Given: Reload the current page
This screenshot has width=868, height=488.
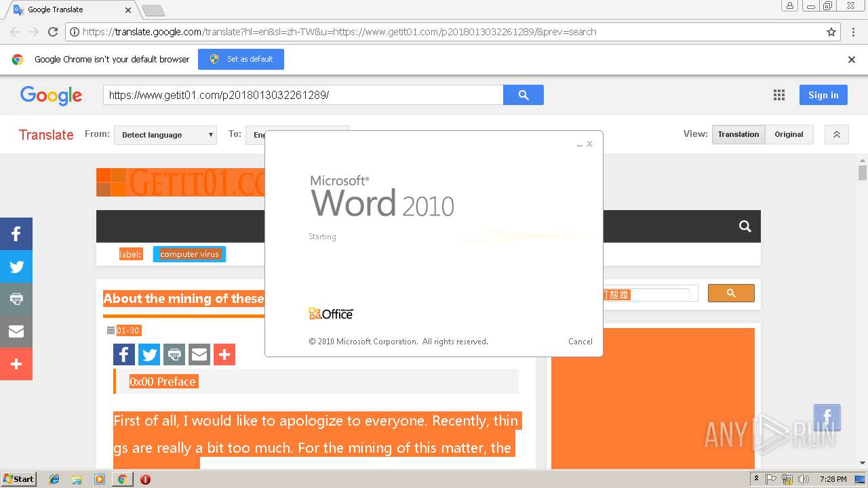Looking at the screenshot, I should pyautogui.click(x=53, y=32).
